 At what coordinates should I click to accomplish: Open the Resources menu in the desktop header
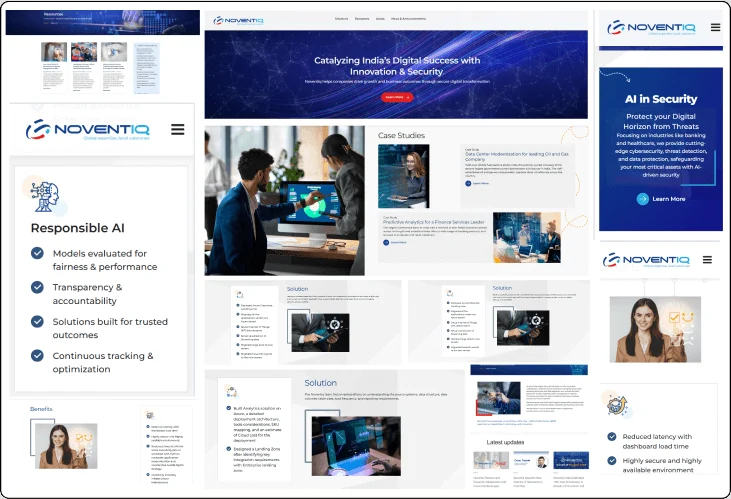click(x=362, y=19)
